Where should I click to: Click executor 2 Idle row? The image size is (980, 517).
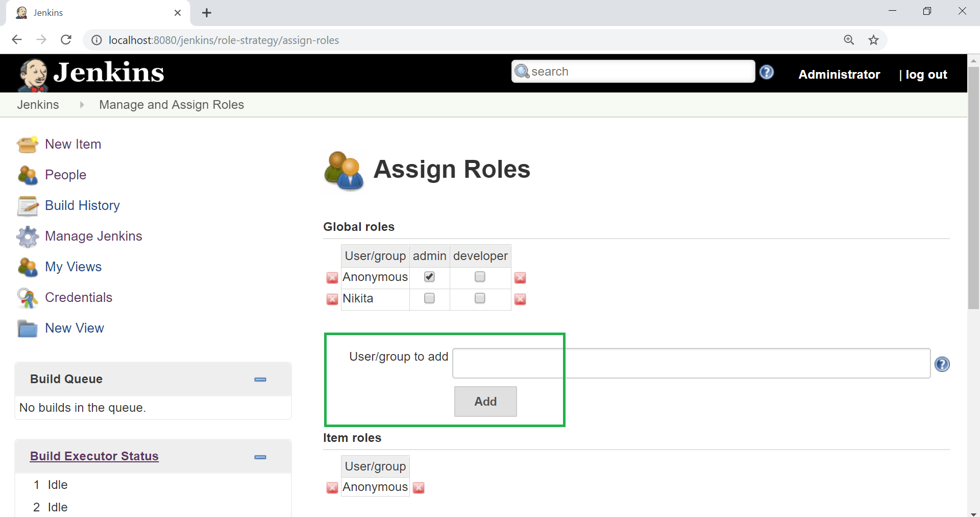[51, 507]
